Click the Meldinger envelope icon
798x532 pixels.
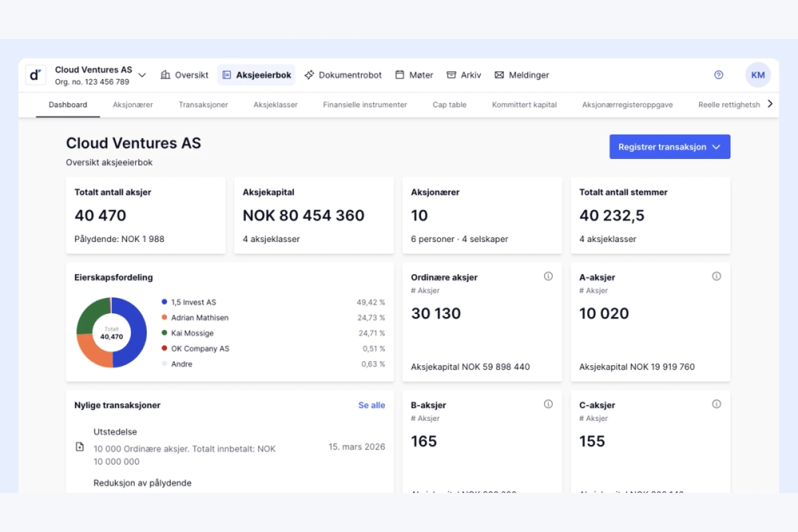click(x=499, y=75)
